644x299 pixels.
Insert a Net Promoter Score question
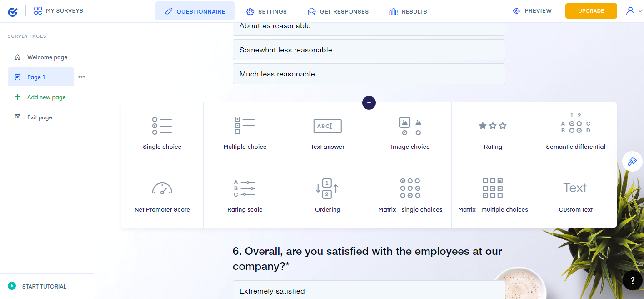[x=162, y=196]
